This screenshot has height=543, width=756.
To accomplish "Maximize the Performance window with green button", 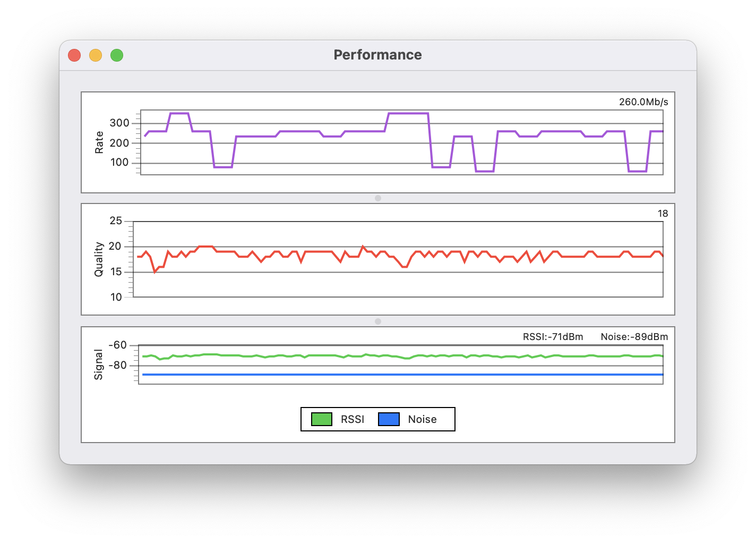I will point(117,55).
